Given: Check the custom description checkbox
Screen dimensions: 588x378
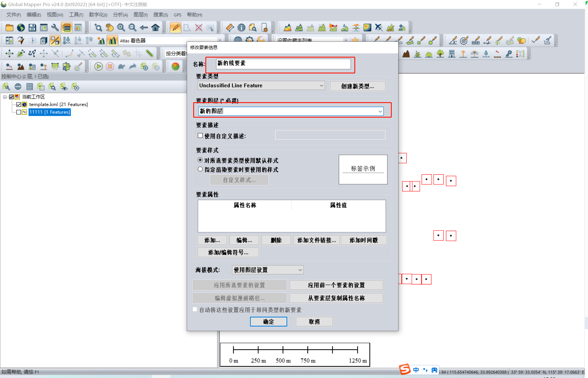Looking at the screenshot, I should 200,136.
